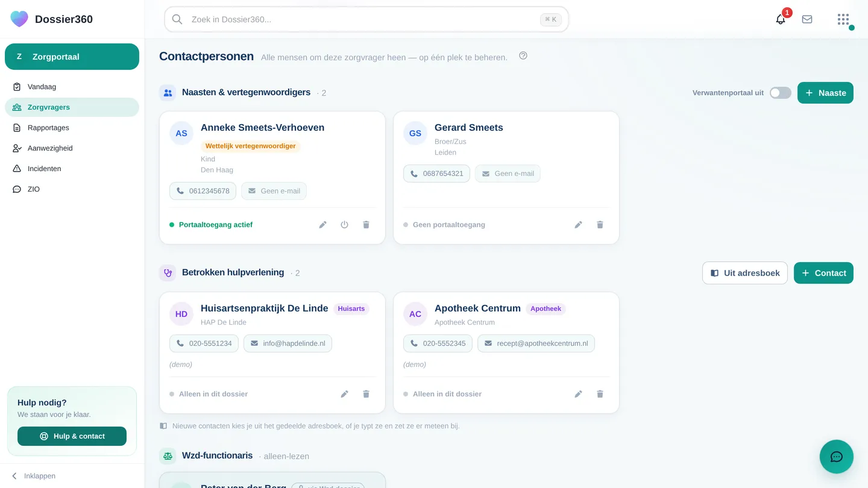Collapse sidebar with Inklappen
Screen dimensions: 868x488
(x=34, y=476)
